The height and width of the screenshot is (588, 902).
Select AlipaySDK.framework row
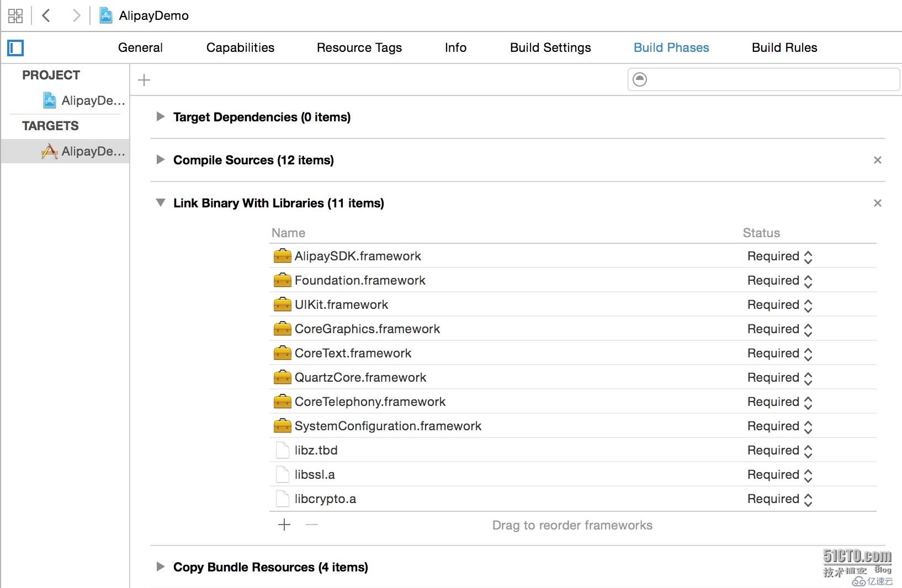(573, 256)
